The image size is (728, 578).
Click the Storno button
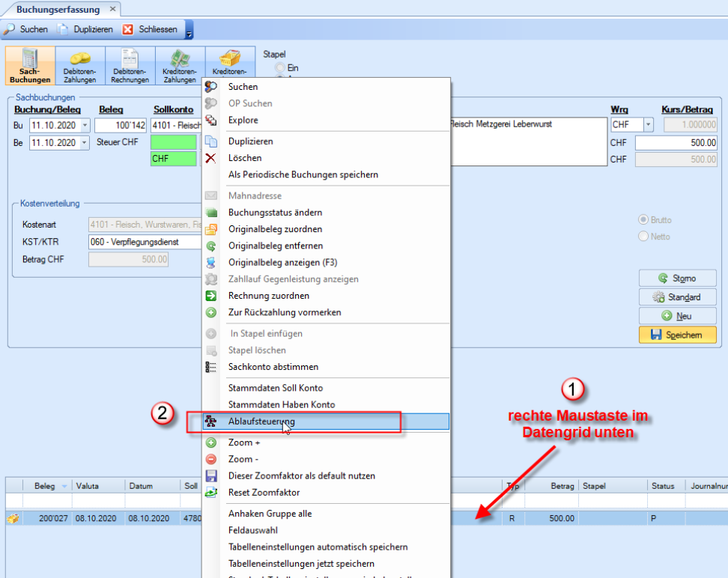(x=677, y=278)
